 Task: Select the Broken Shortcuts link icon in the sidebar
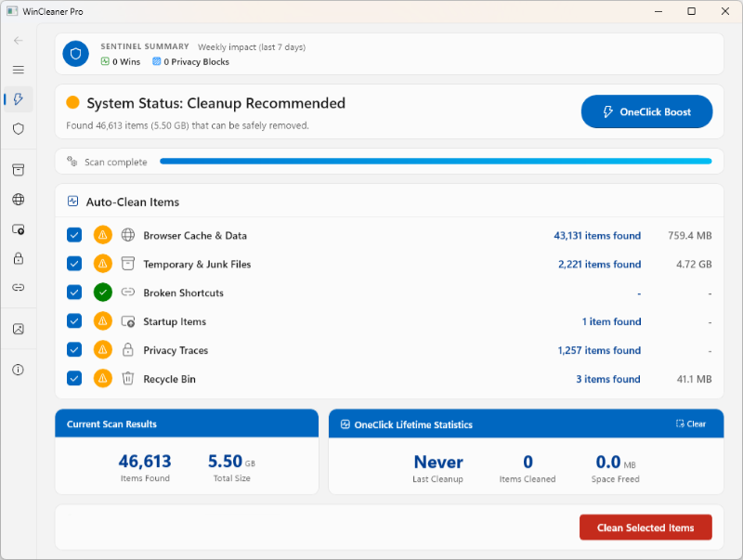[17, 288]
